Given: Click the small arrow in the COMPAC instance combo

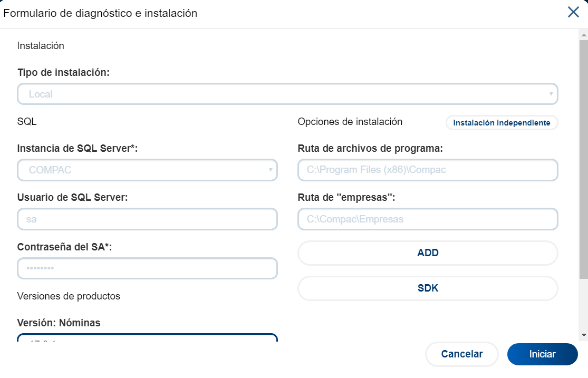Looking at the screenshot, I should tap(271, 170).
